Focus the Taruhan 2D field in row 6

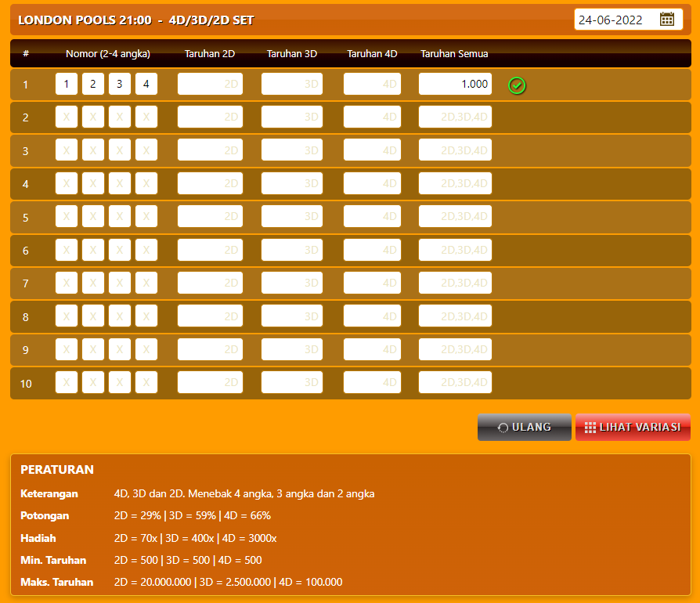[210, 251]
